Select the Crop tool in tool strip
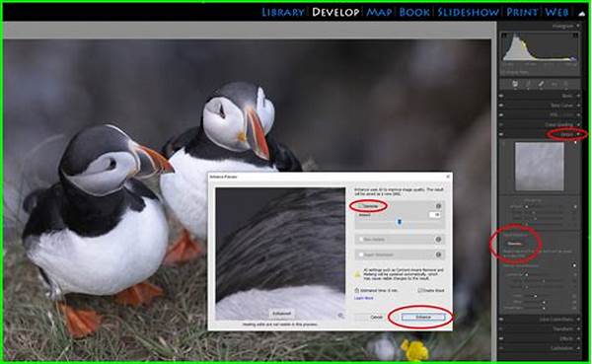Screen dimensions: 592x364 528,84
